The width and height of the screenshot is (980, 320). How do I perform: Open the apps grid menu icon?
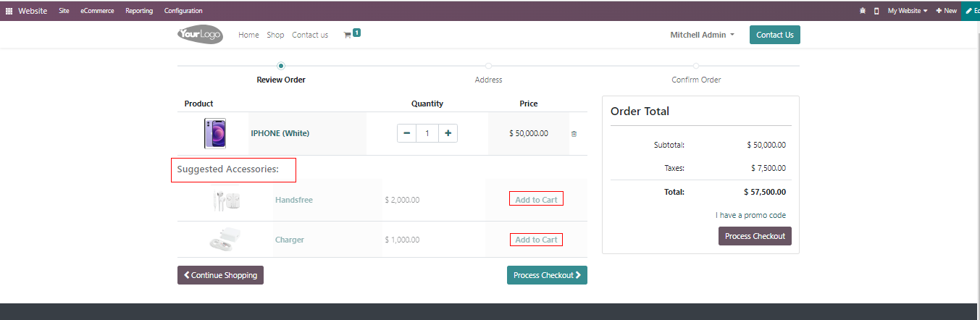[x=9, y=11]
